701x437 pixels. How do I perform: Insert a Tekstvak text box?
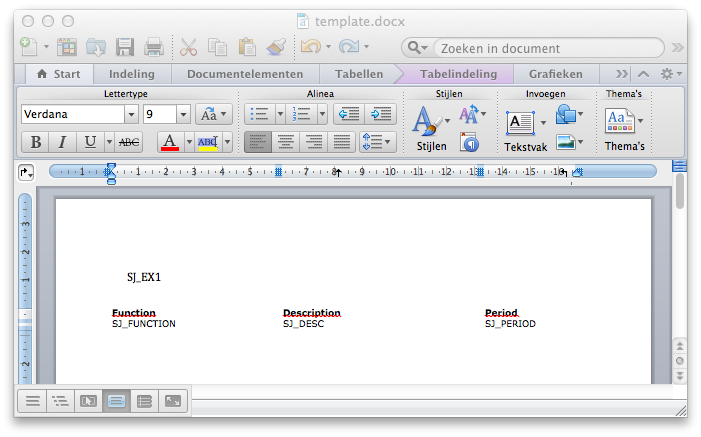(525, 130)
